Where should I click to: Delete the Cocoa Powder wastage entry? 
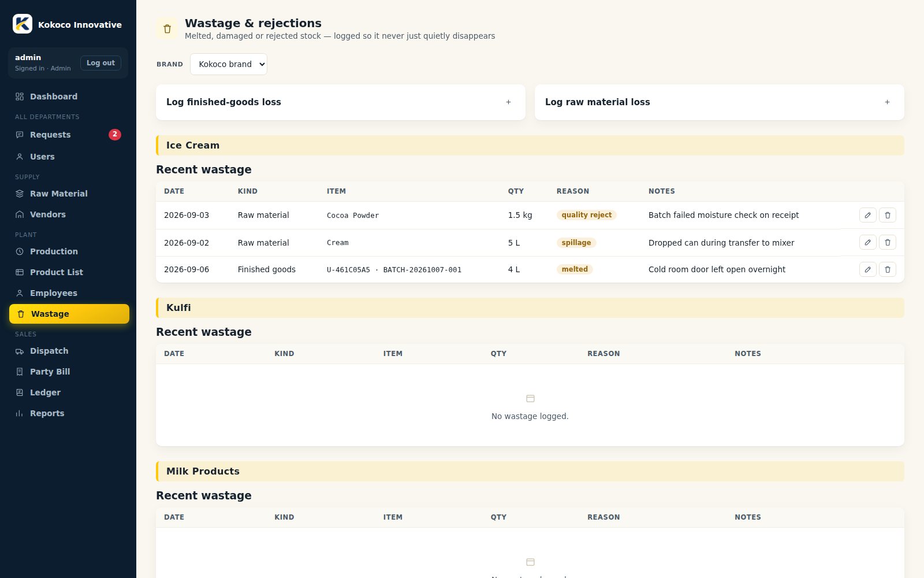coord(888,215)
